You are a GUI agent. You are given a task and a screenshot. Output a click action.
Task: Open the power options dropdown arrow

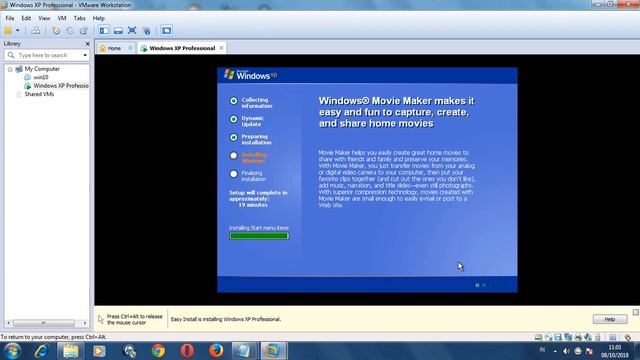[18, 31]
